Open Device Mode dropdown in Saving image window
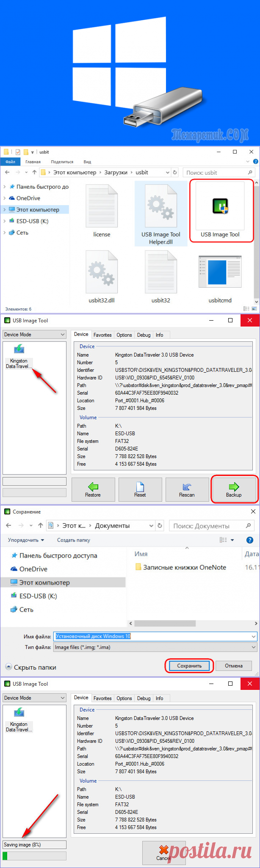Image resolution: width=260 pixels, height=868 pixels. [x=34, y=698]
